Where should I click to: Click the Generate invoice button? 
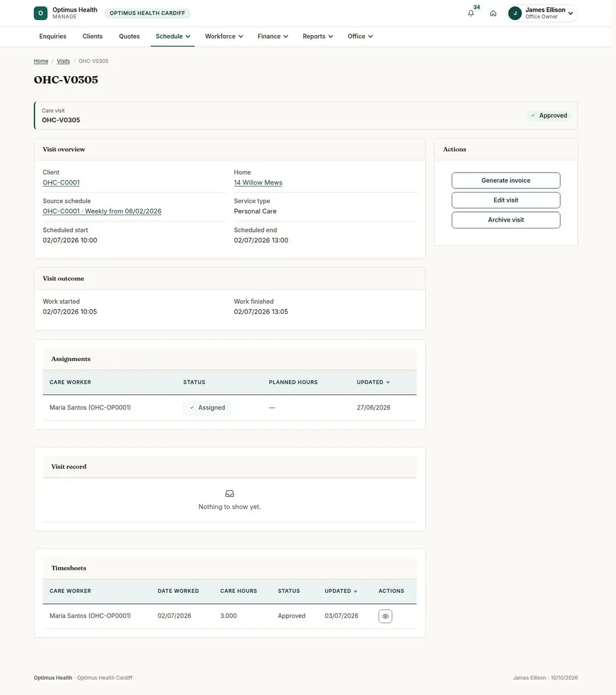pos(506,181)
